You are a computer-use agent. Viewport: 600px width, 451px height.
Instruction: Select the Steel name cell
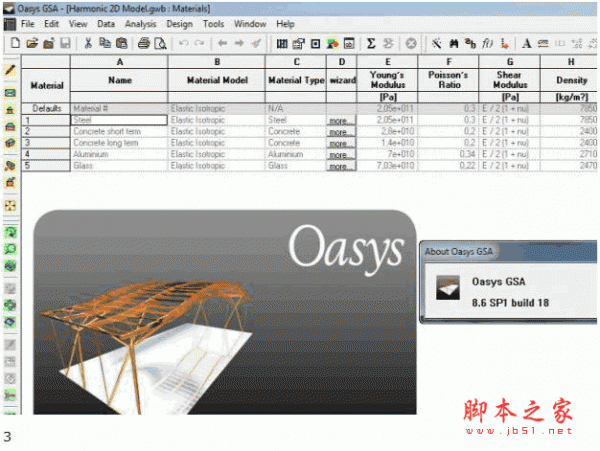click(x=119, y=120)
